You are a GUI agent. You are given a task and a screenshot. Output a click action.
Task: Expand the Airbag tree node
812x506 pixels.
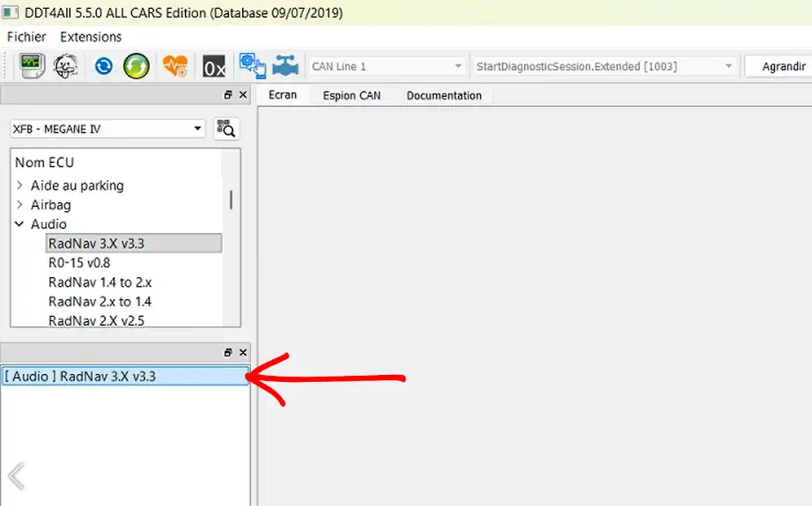pos(19,205)
